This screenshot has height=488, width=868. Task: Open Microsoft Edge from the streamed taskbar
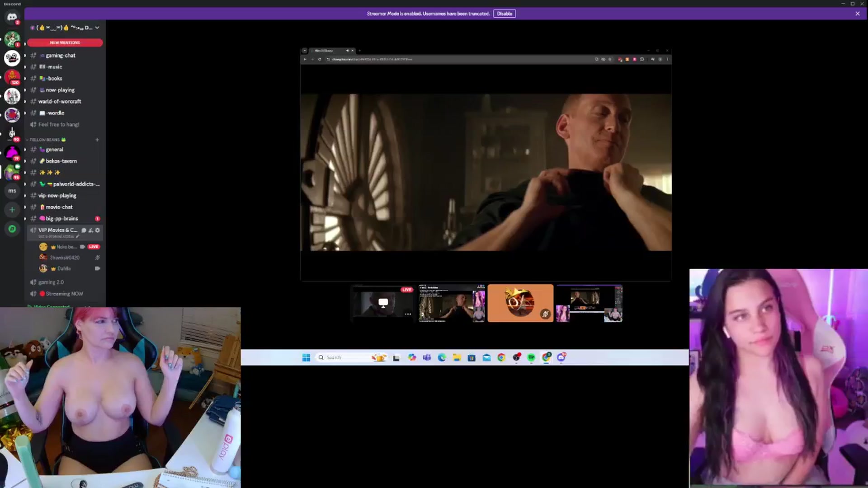[442, 357]
